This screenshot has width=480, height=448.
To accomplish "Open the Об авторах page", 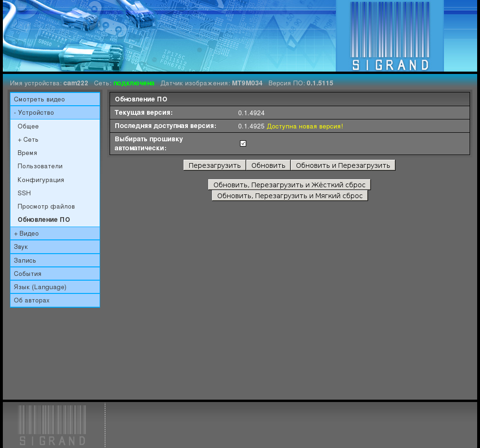I will 55,300.
